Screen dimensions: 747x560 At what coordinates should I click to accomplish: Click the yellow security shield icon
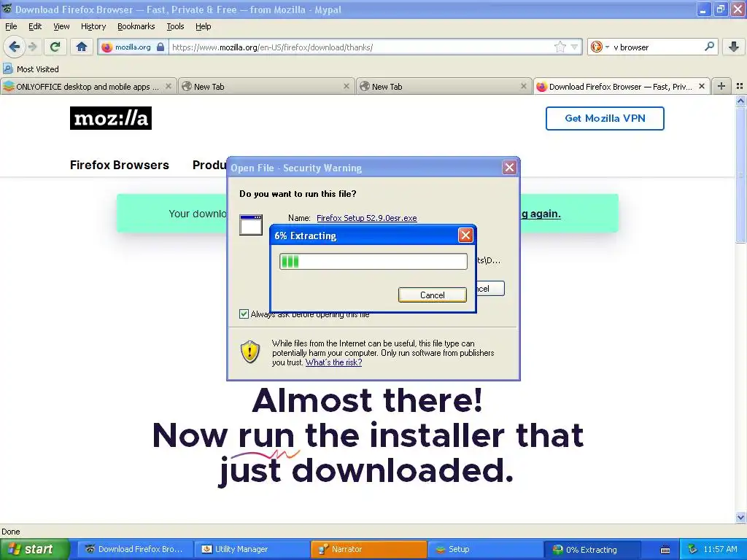click(250, 352)
